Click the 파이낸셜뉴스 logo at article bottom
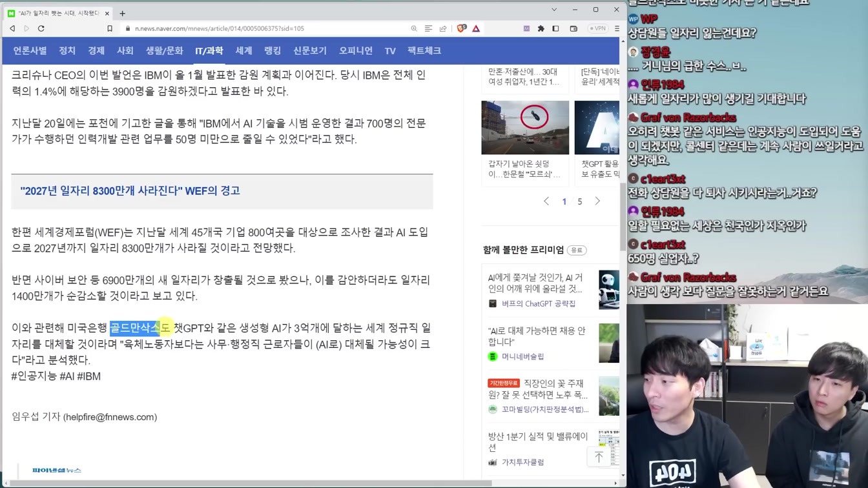868x488 pixels. (x=57, y=471)
